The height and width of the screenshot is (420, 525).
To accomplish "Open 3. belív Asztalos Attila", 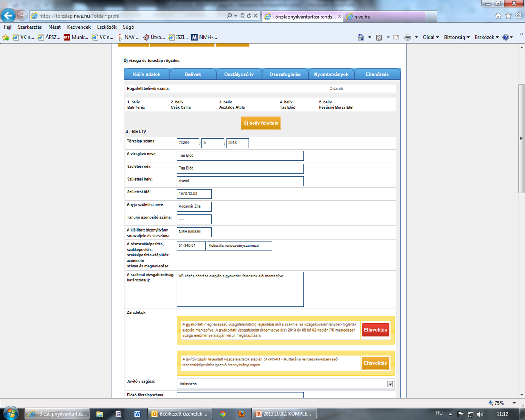I will [232, 105].
